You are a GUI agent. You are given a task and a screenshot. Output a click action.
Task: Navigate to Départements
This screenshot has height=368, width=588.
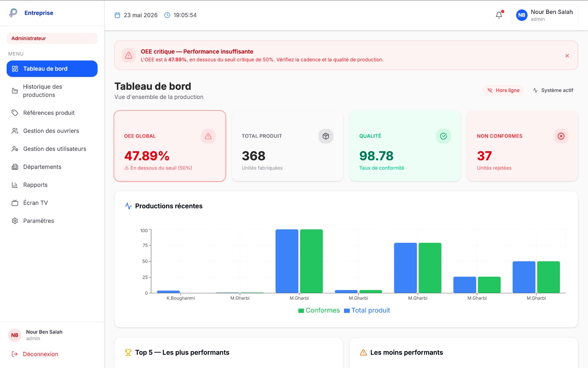pyautogui.click(x=52, y=167)
